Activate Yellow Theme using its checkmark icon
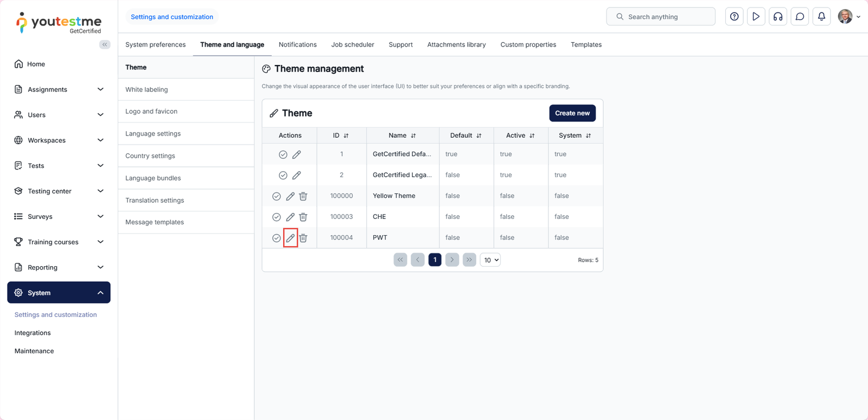This screenshot has height=420, width=868. [x=277, y=196]
